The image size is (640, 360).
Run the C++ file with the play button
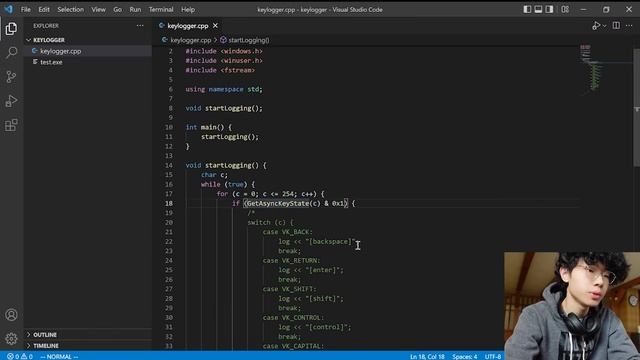(596, 26)
